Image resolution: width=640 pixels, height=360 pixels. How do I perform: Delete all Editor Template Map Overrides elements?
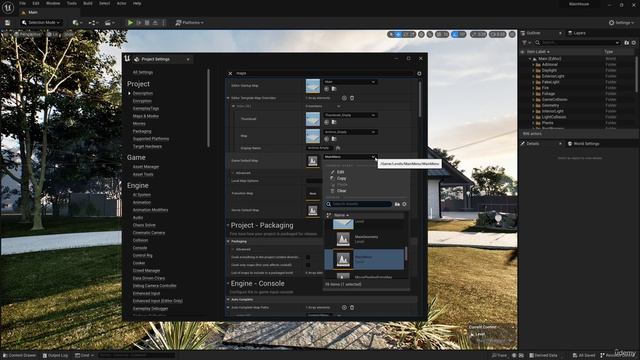(352, 98)
